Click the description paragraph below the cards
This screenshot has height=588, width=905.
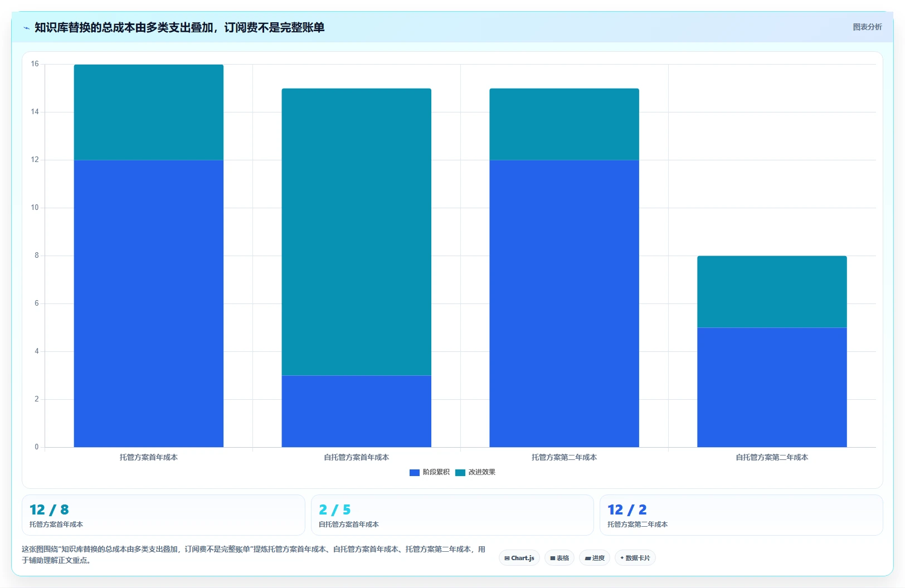(x=254, y=555)
